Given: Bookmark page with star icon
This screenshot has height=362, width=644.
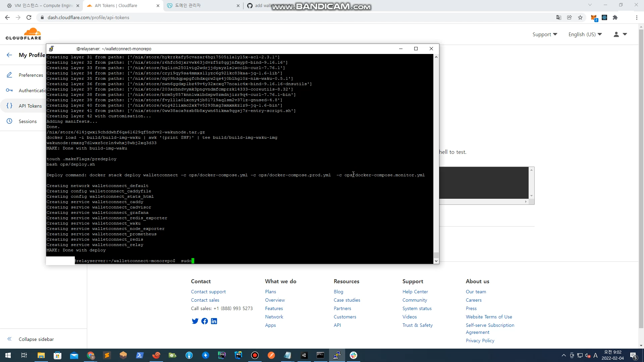Looking at the screenshot, I should click(x=580, y=17).
